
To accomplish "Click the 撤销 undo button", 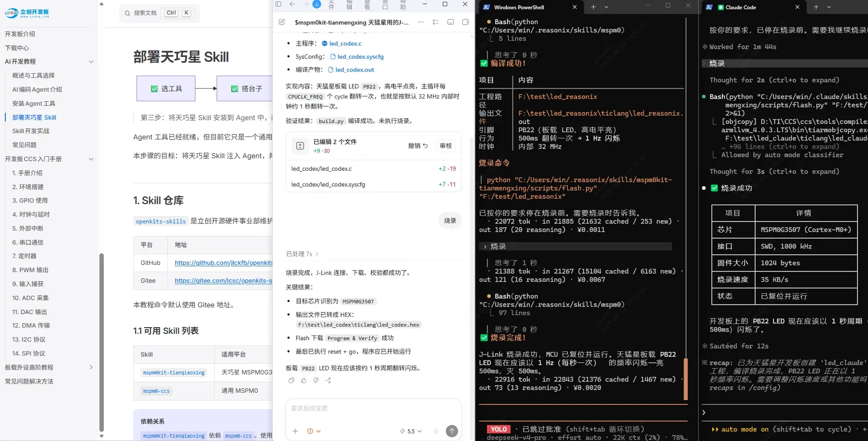I will coord(418,146).
